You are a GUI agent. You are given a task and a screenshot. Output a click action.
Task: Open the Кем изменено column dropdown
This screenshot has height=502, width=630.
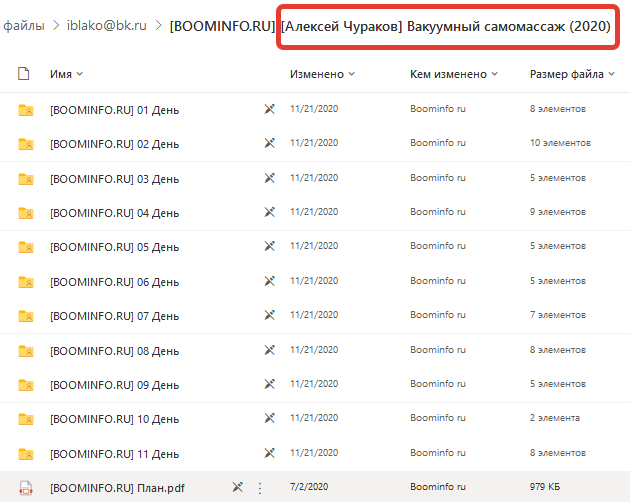pos(454,74)
